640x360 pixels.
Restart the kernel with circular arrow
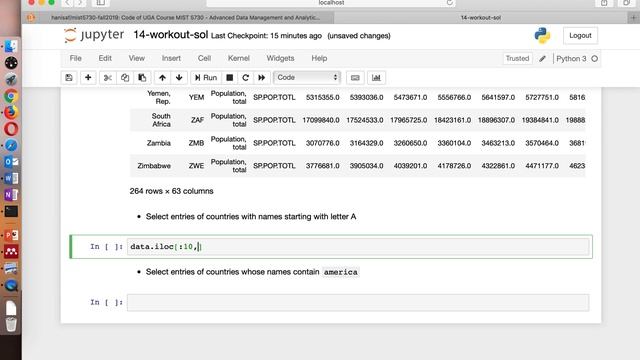point(245,78)
